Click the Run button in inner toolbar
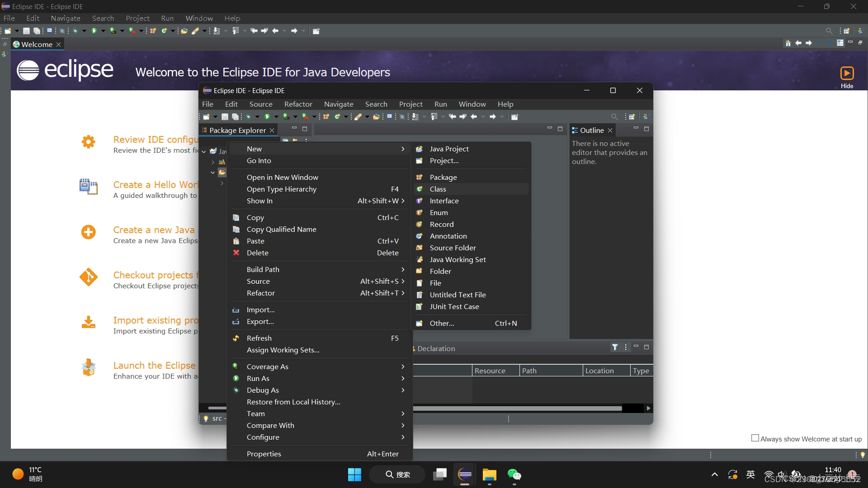Screen dimensions: 868x488 click(x=267, y=117)
